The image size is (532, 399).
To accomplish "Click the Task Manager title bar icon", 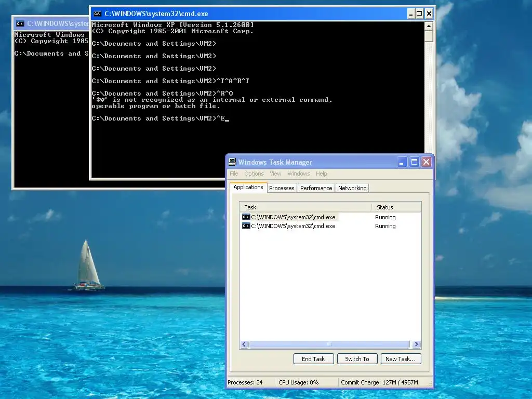I will click(x=232, y=162).
